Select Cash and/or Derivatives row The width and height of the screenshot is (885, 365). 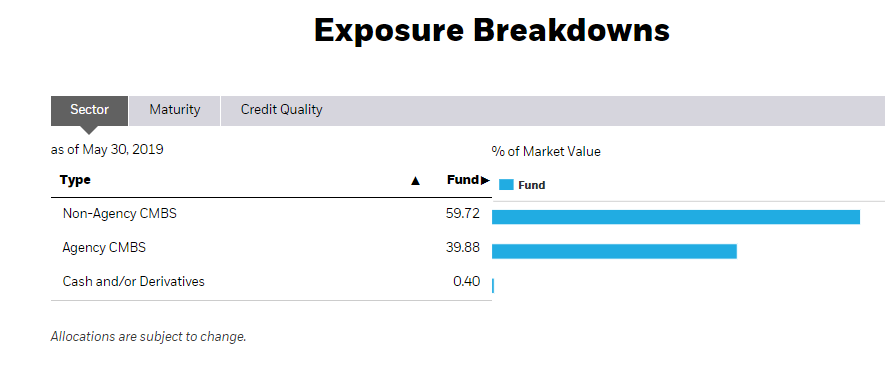pos(271,282)
